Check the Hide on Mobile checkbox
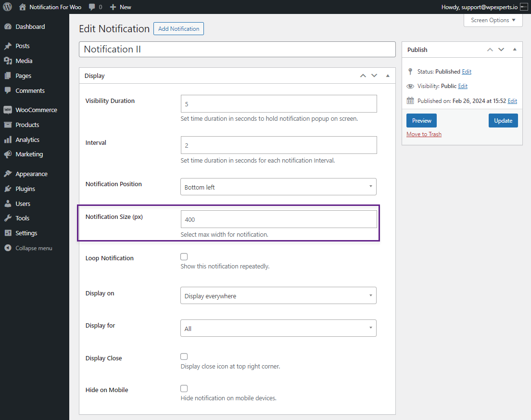 [x=184, y=389]
